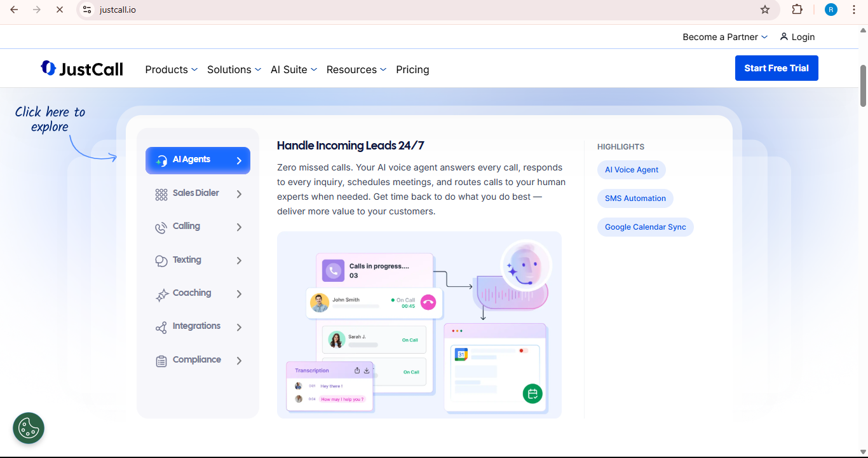Click the red hang-up call icon

coord(428,303)
